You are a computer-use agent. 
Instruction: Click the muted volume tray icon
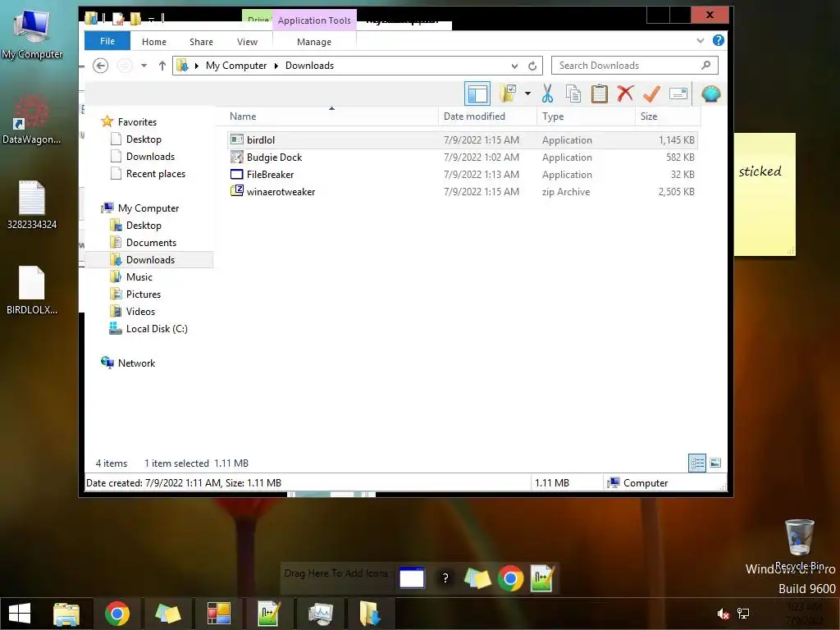click(723, 614)
